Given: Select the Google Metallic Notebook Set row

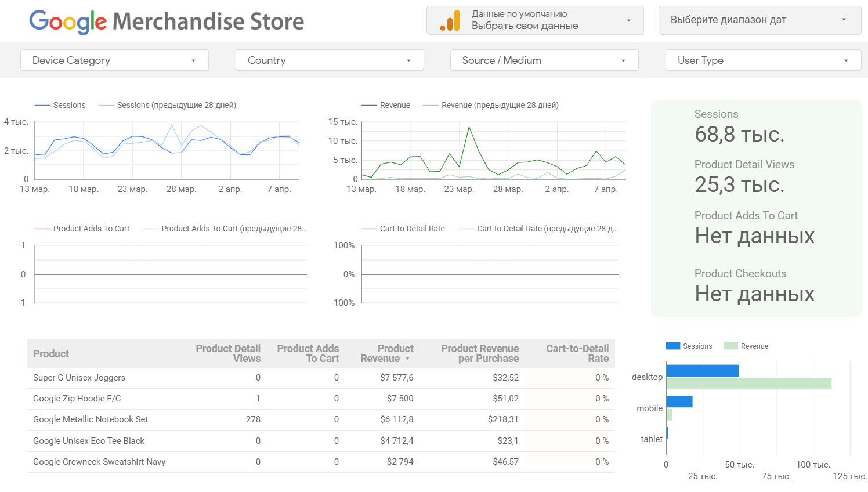Looking at the screenshot, I should (91, 419).
